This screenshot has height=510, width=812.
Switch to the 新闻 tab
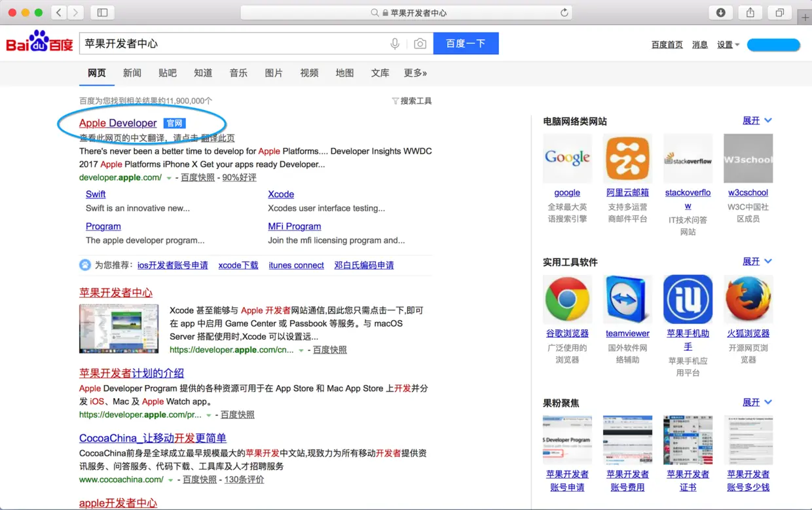132,73
